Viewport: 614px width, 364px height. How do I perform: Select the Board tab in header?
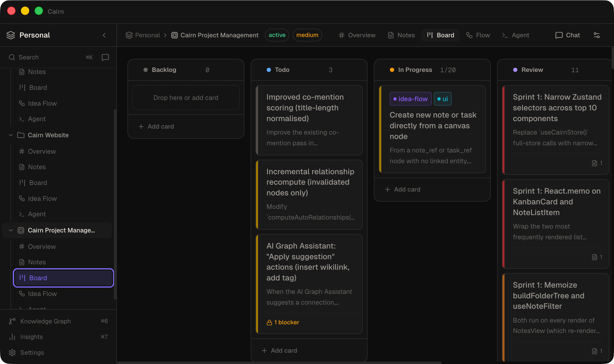pos(440,35)
